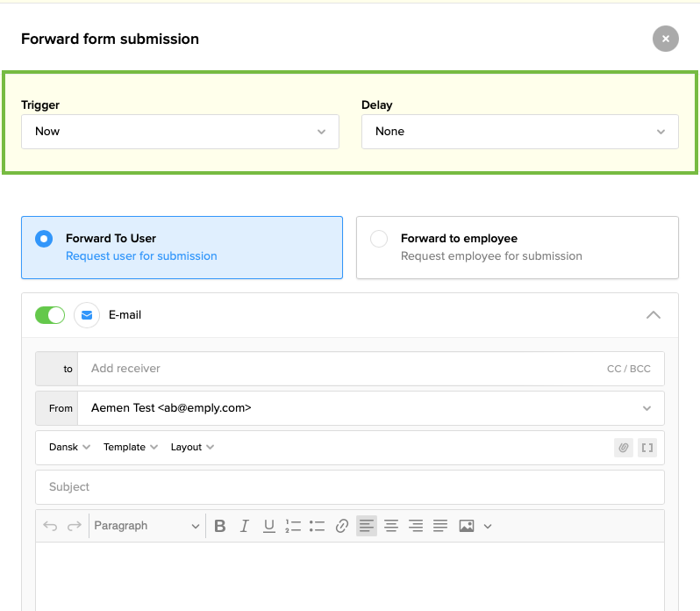
Task: Click the insert link icon
Action: (342, 526)
